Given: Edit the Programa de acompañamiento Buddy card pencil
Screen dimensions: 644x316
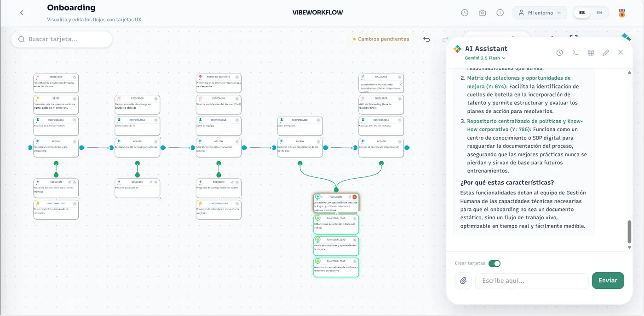Looking at the screenshot, I should [233, 182].
